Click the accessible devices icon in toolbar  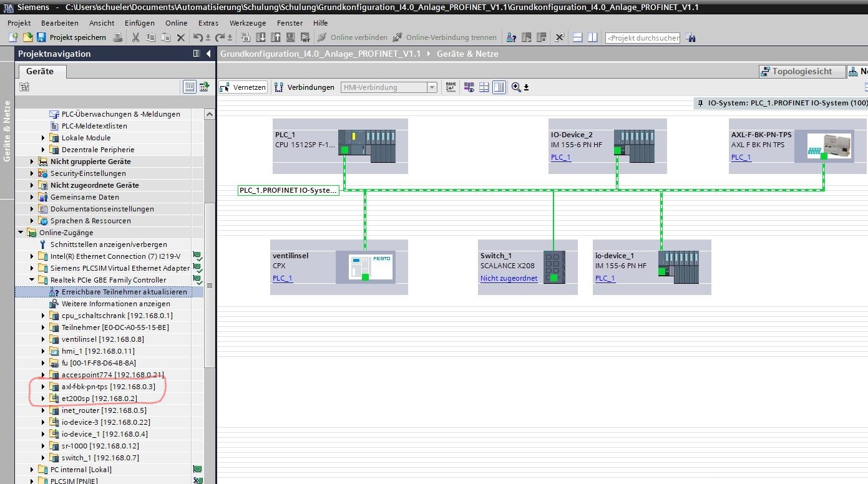[511, 37]
